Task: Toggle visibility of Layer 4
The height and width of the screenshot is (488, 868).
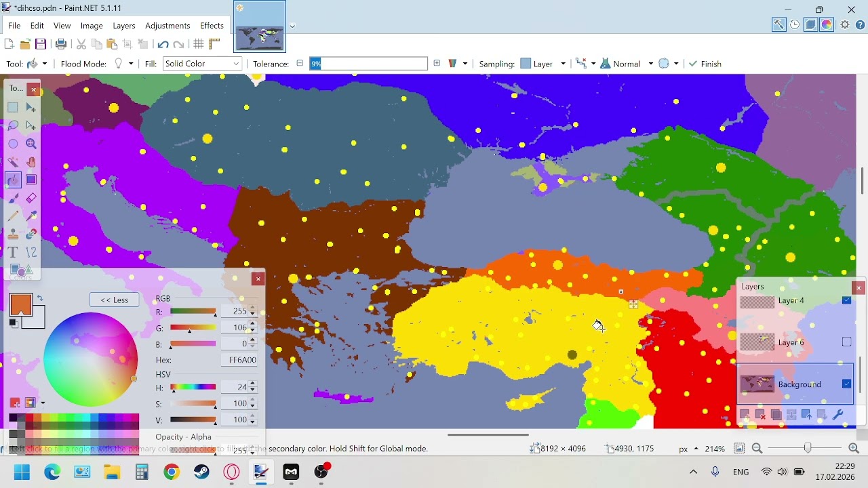Action: tap(846, 300)
